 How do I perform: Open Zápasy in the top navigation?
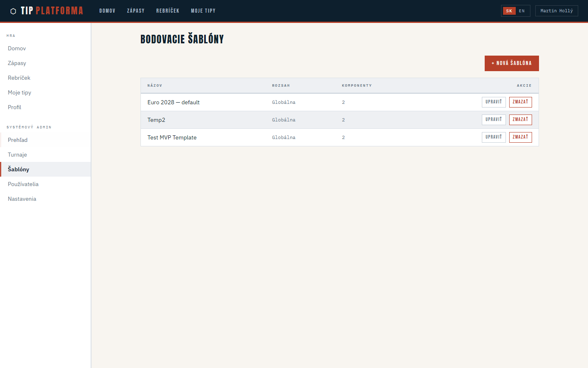pyautogui.click(x=136, y=11)
